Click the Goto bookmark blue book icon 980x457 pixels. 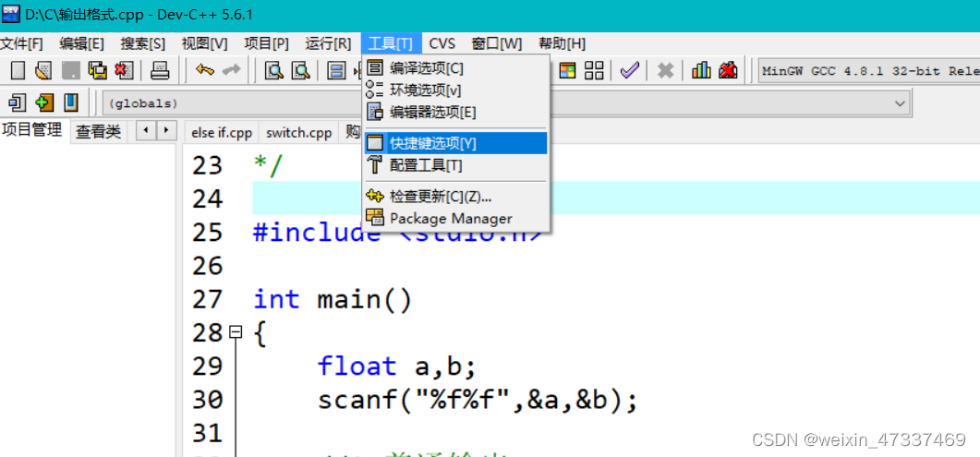71,102
